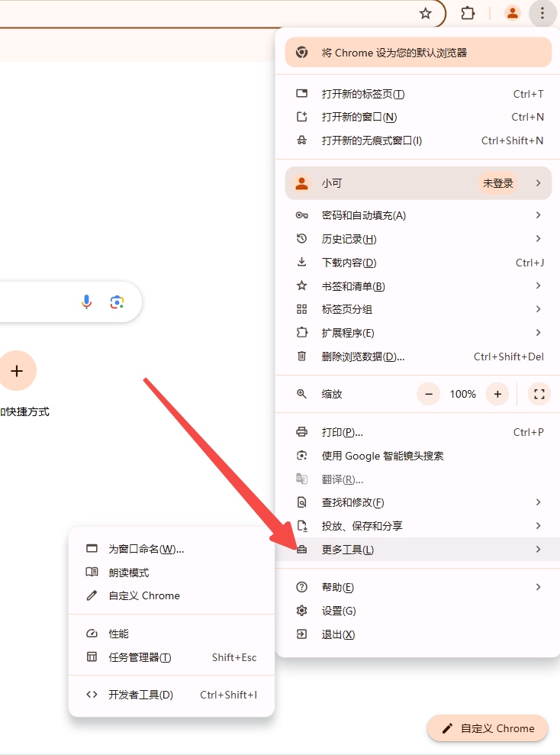Viewport: 560px width, 755px height.
Task: Click the printer icon beside 打印
Action: pyautogui.click(x=301, y=431)
